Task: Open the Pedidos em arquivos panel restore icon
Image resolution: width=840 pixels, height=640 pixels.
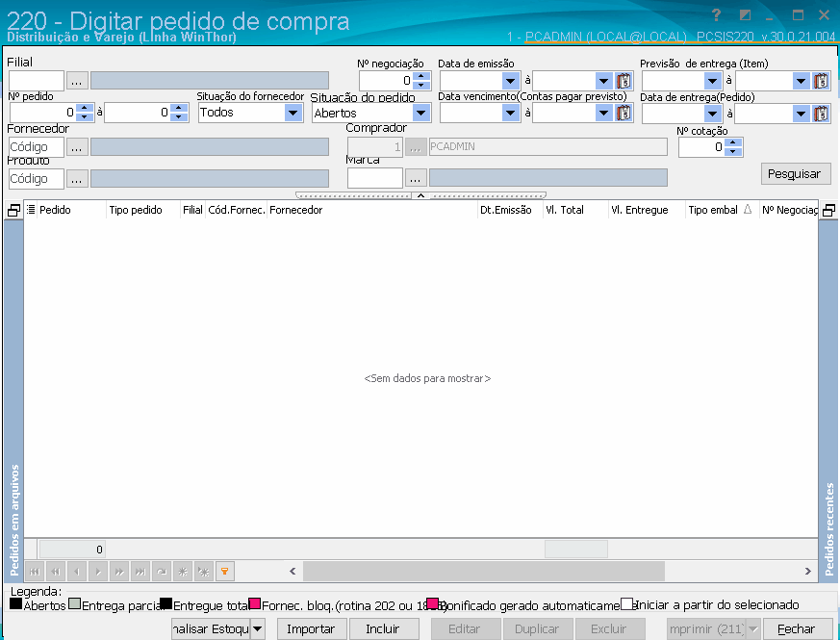Action: pyautogui.click(x=13, y=210)
